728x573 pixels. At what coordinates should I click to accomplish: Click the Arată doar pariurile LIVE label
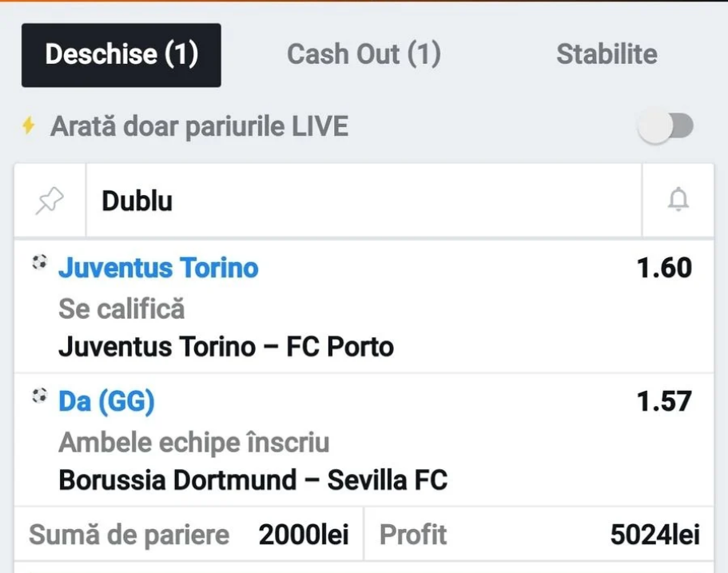click(x=200, y=126)
